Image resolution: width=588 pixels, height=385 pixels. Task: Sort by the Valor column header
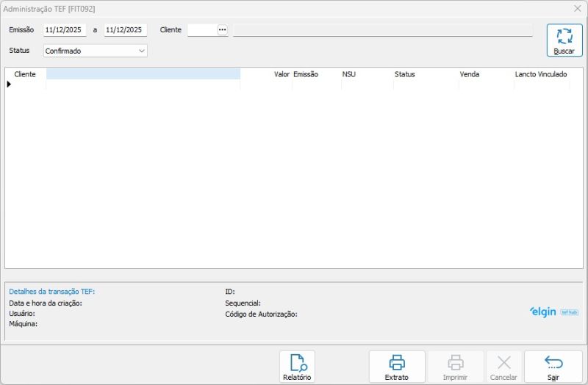tap(282, 74)
